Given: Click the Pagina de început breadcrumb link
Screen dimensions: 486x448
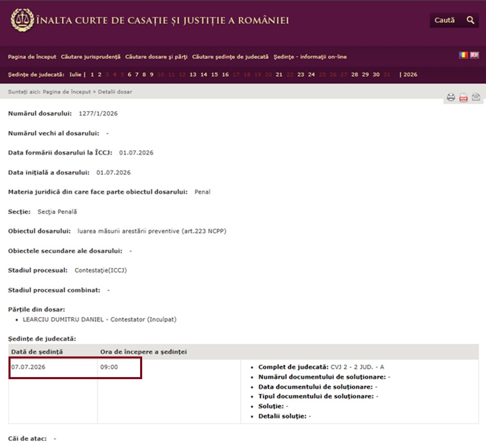Looking at the screenshot, I should click(x=67, y=92).
